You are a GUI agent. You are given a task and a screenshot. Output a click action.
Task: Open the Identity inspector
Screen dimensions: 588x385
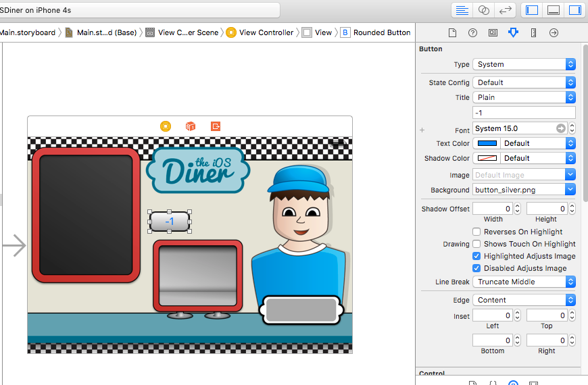click(493, 33)
